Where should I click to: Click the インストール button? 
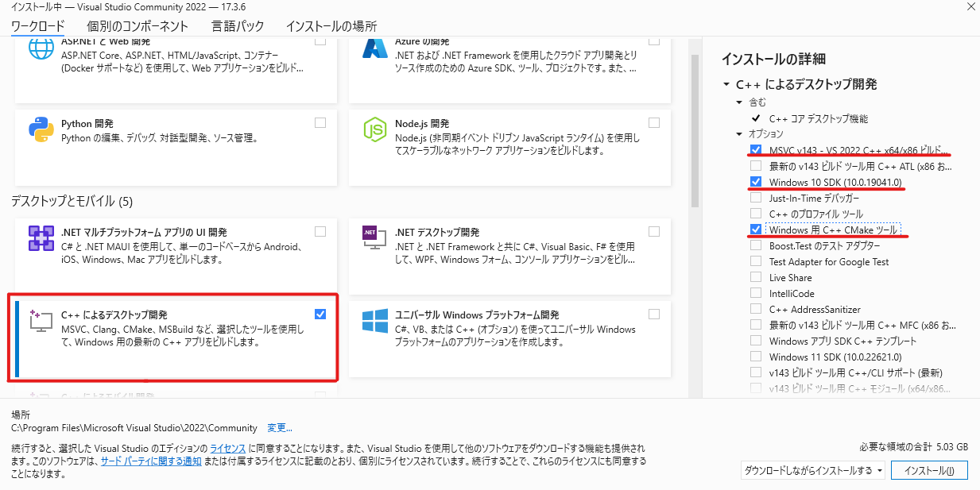(929, 470)
